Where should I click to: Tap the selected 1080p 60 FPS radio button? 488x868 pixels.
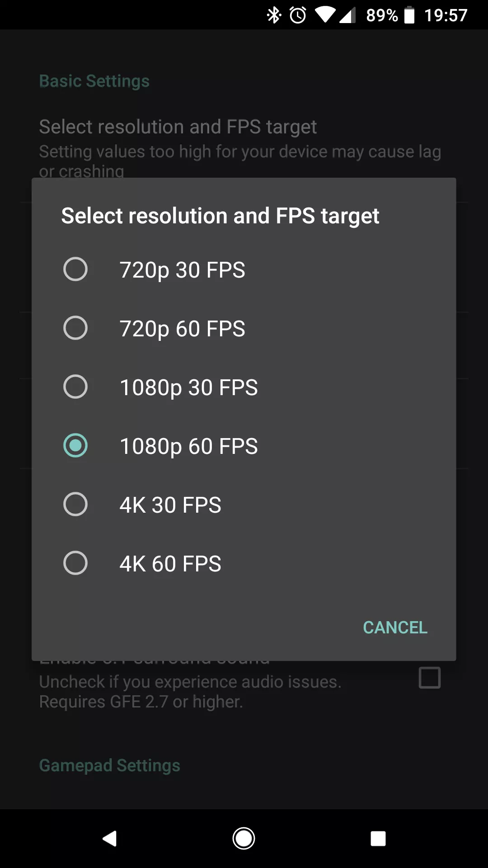point(75,446)
